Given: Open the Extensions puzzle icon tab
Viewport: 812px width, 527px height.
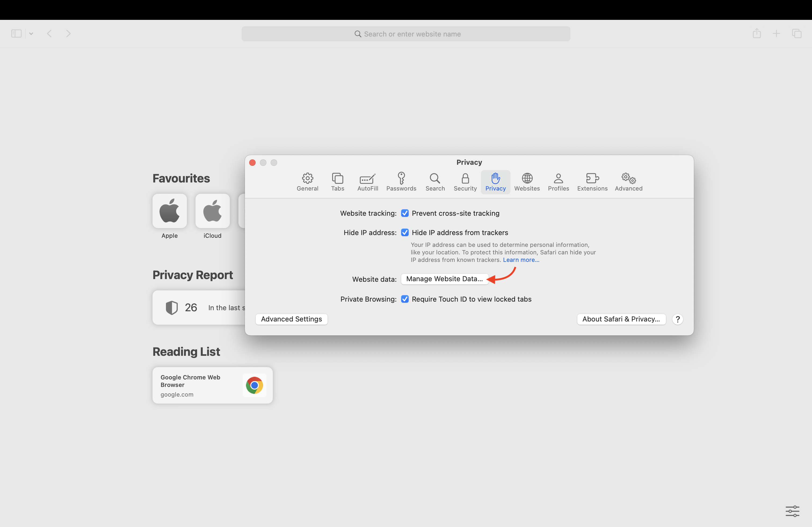Looking at the screenshot, I should click(592, 182).
